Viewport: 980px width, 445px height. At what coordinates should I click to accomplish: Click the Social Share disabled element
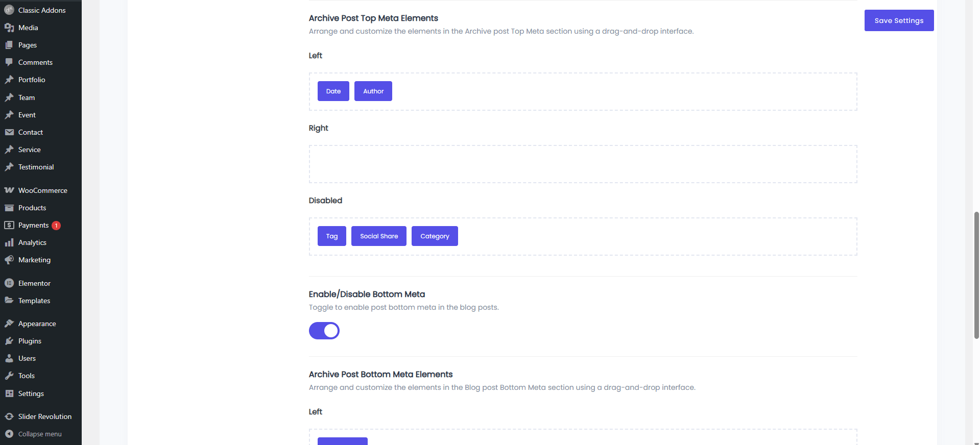click(379, 236)
